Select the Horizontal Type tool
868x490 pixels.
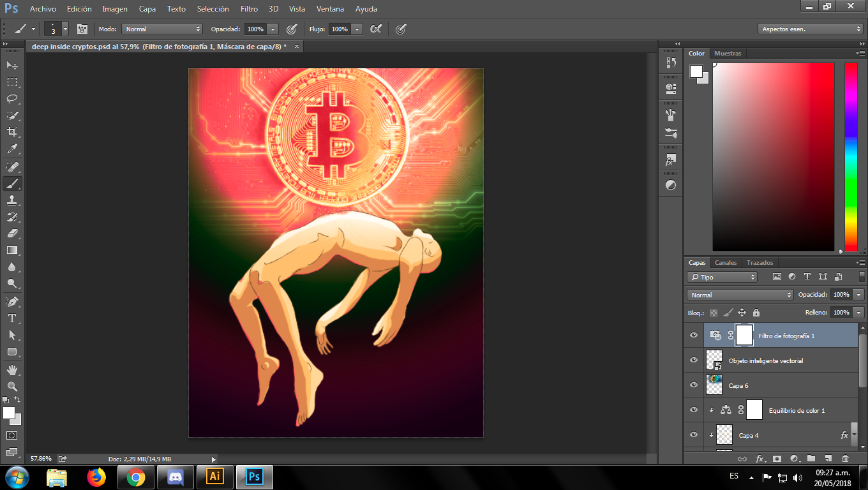tap(12, 318)
